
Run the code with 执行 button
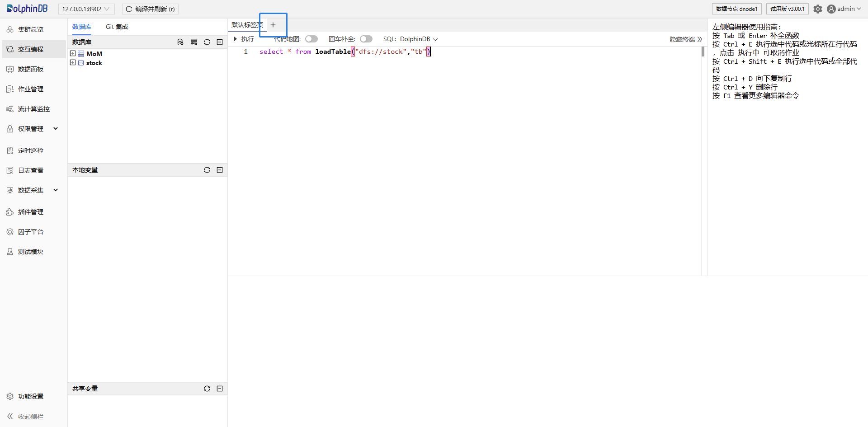pos(244,39)
